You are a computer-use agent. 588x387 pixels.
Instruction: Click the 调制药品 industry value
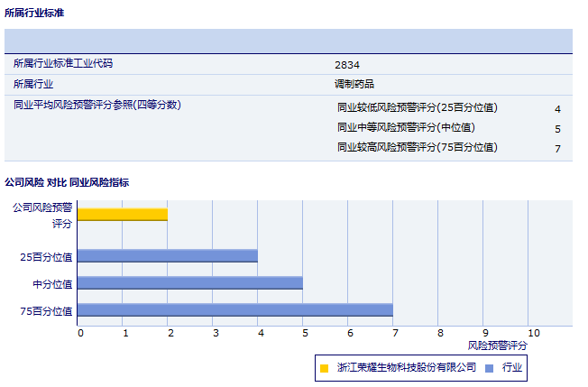(354, 85)
